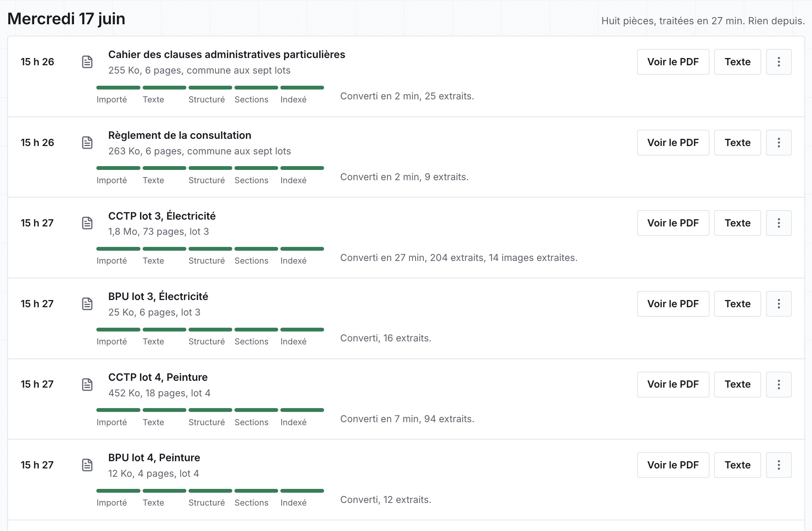Click Structuré progress step of CCTP lot 3 Électricité
Viewport: 812px width, 531px height.
(210, 256)
